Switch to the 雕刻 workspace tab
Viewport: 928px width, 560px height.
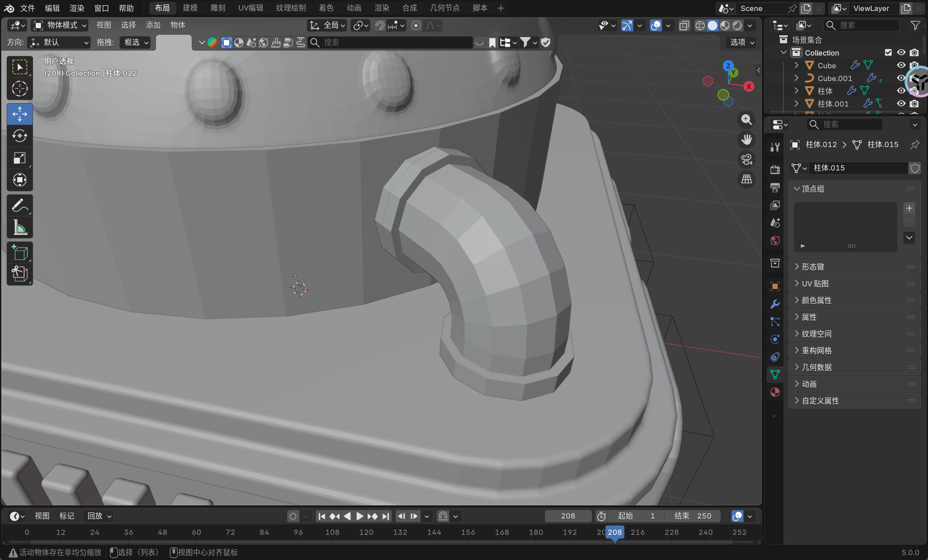218,8
